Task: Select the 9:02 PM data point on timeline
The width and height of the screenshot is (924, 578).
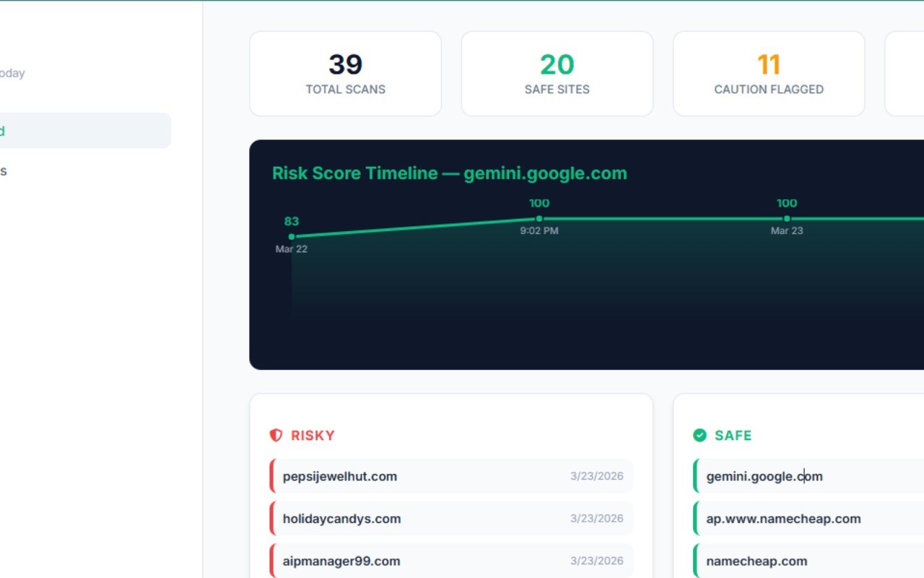Action: (x=539, y=218)
